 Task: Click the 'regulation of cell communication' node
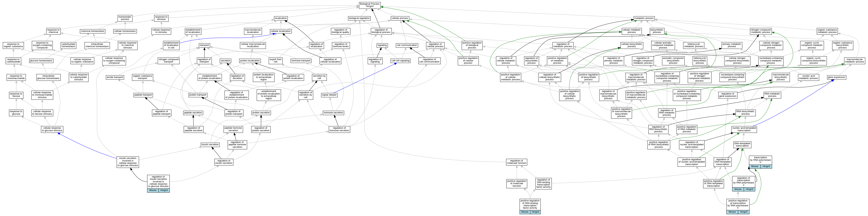(x=430, y=60)
